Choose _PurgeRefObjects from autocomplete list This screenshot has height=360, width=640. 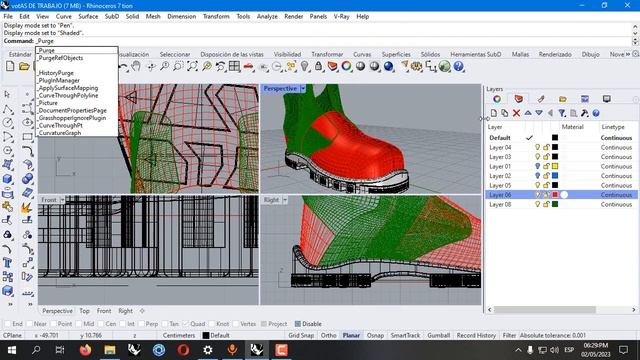[x=60, y=58]
